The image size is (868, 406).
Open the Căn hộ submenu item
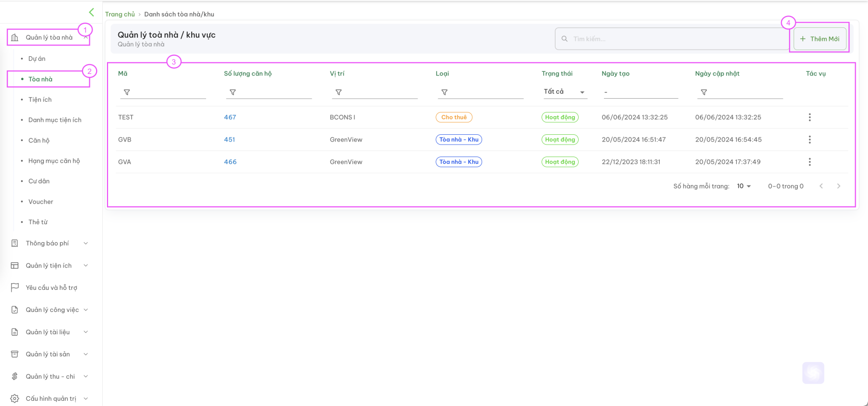[39, 140]
